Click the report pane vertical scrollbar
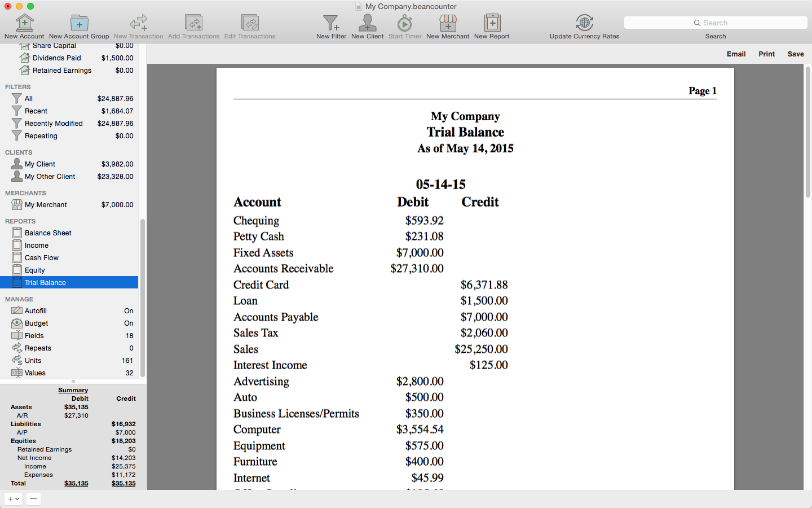Screen dimensions: 812x508 click(807, 132)
